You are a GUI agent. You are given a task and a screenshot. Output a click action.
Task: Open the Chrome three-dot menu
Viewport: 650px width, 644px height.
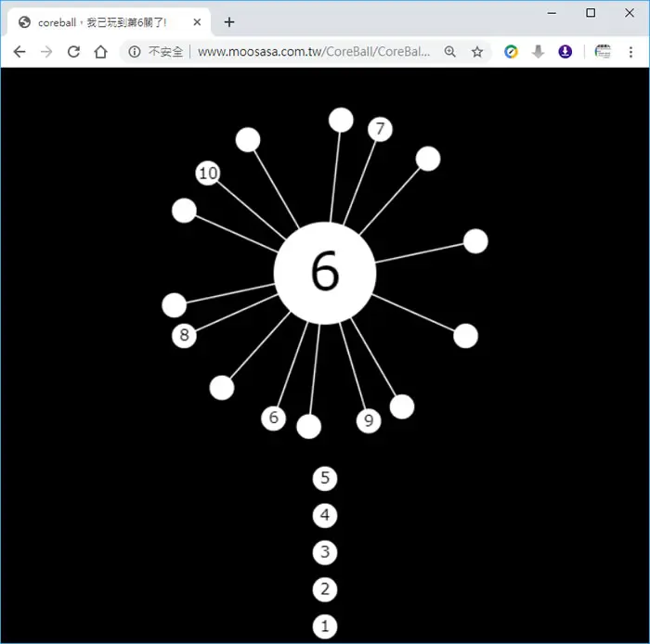[x=630, y=52]
